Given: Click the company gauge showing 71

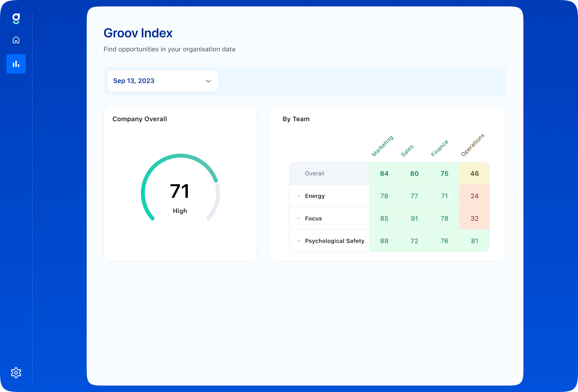Looking at the screenshot, I should (180, 192).
